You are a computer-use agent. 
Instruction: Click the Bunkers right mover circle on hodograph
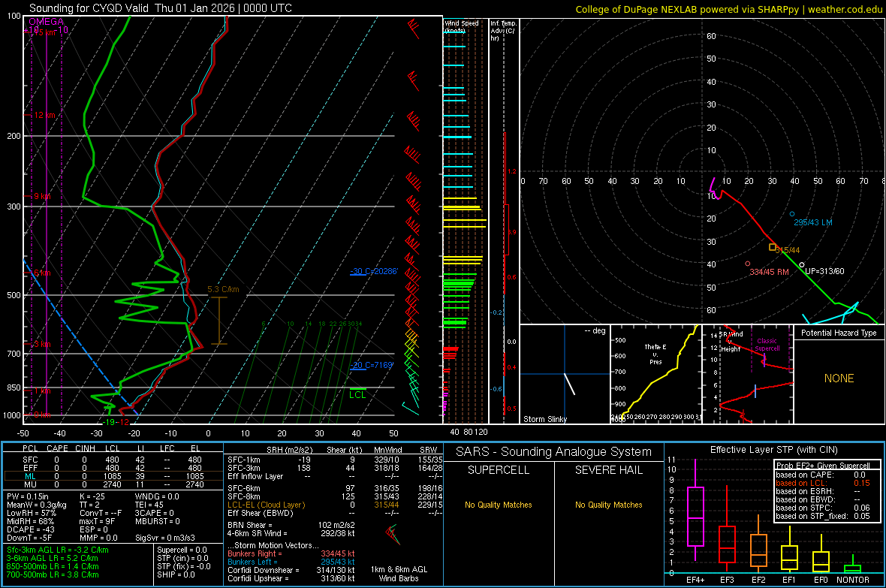[x=748, y=264]
